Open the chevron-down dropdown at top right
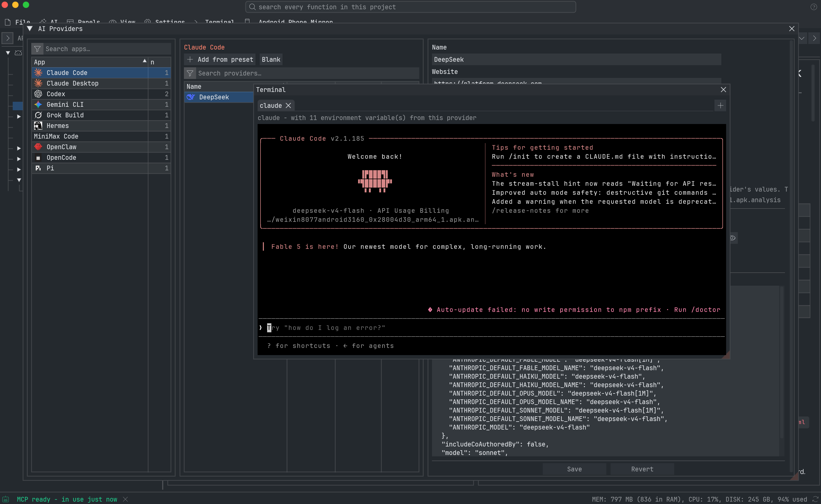The height and width of the screenshot is (504, 821). (802, 38)
